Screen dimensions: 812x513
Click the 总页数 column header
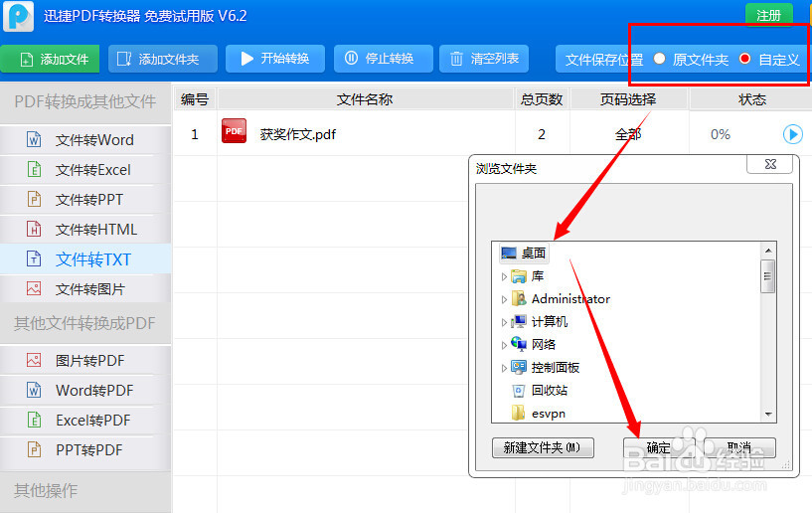coord(542,99)
